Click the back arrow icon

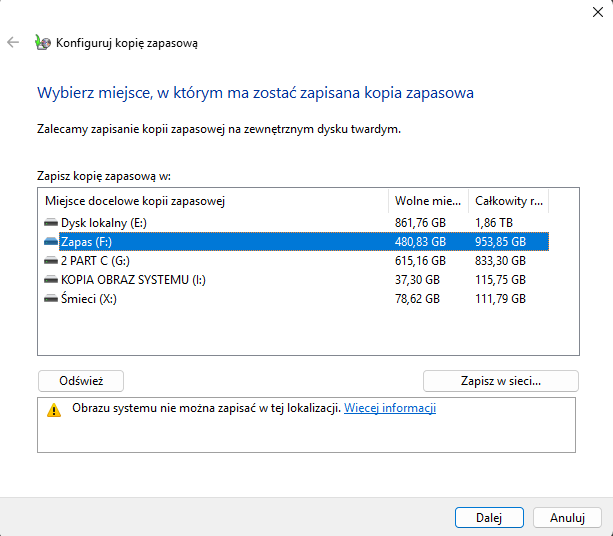coord(13,43)
